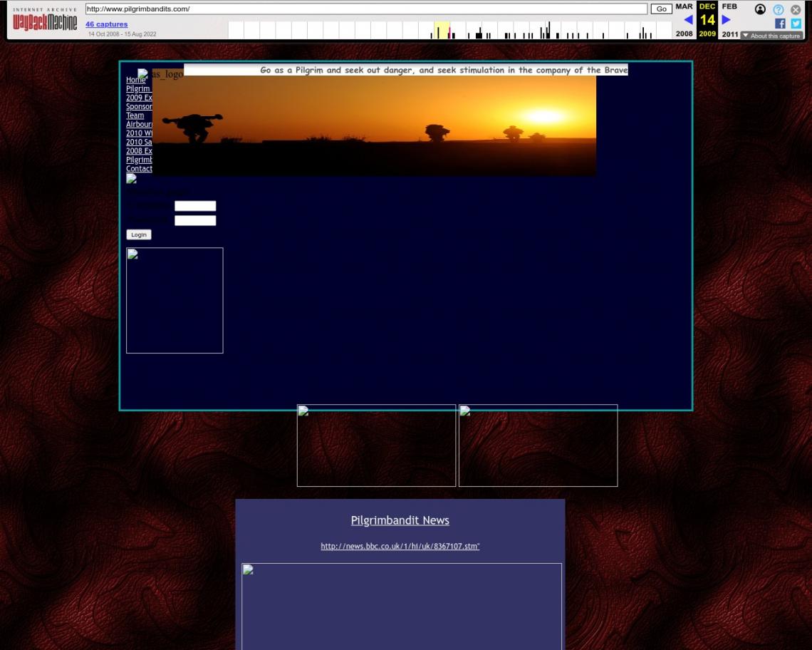
Task: Share this capture on Facebook
Action: point(780,24)
